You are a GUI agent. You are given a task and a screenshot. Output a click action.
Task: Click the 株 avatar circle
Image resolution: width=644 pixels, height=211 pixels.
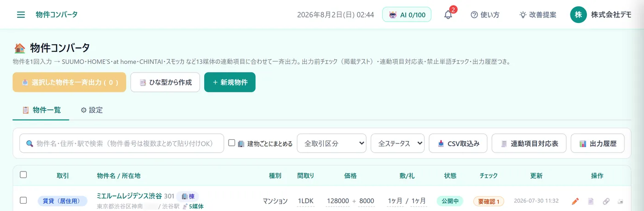coord(578,15)
